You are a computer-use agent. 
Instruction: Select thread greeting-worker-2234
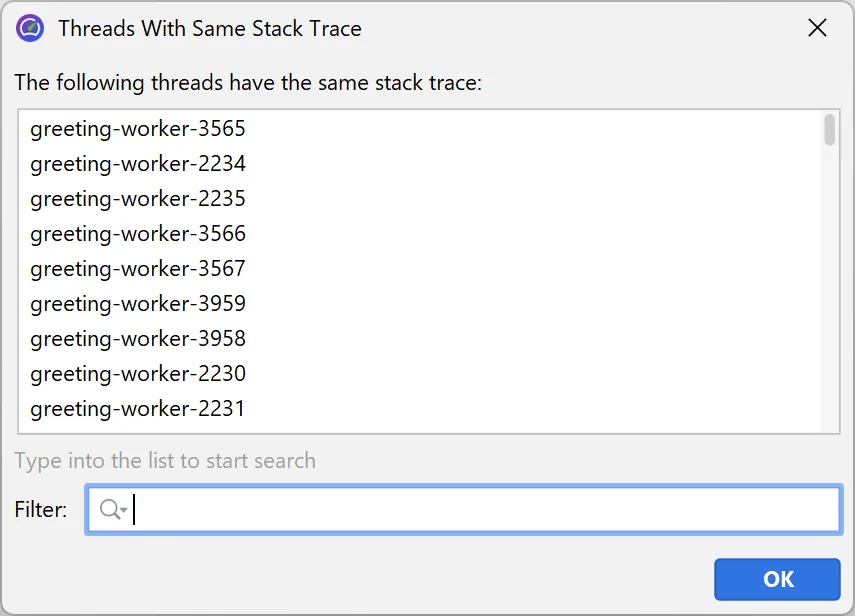[x=138, y=164]
